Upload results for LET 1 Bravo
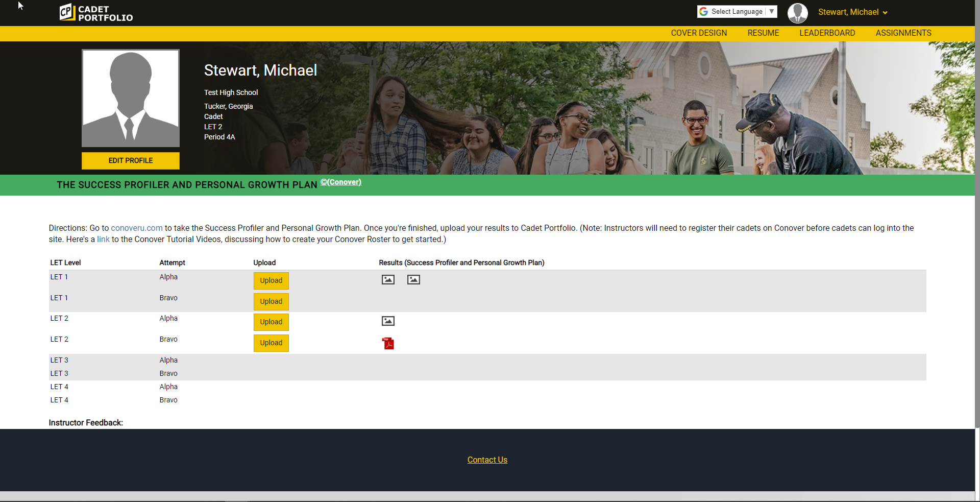Viewport: 980px width, 502px height. [271, 301]
